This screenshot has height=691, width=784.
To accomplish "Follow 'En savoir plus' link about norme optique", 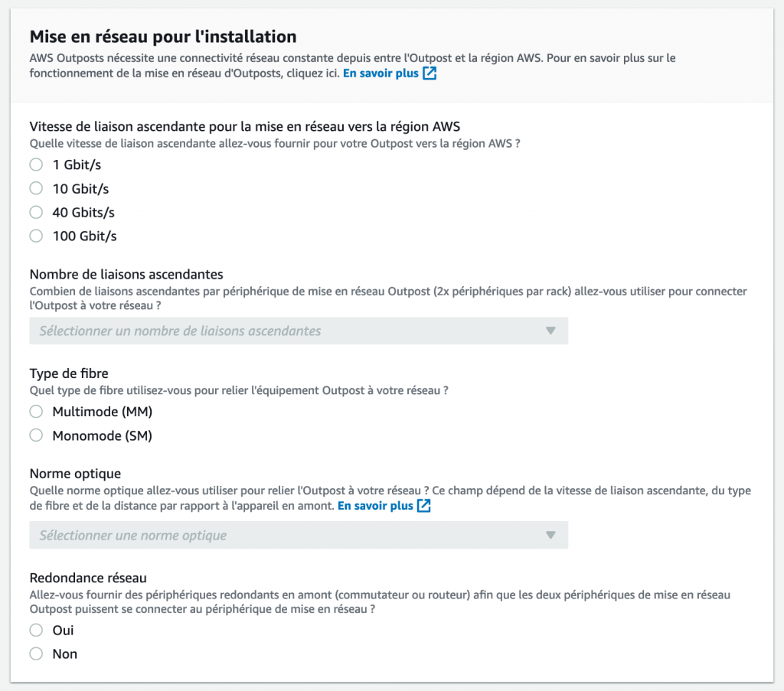I will point(375,506).
